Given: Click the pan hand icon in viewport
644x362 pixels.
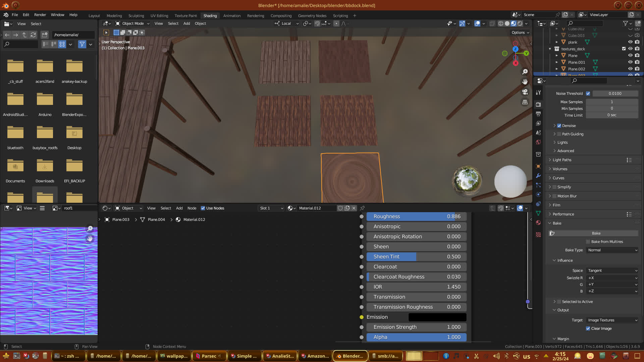Looking at the screenshot, I should (x=525, y=82).
